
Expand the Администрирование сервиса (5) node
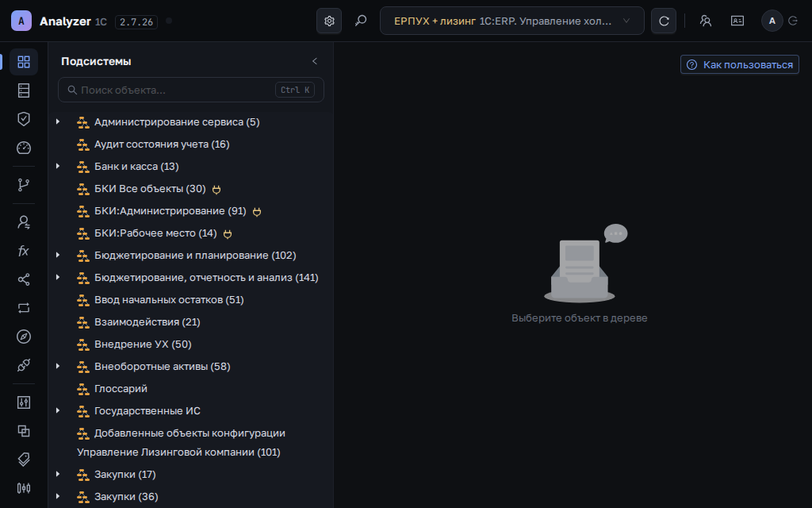coord(58,121)
